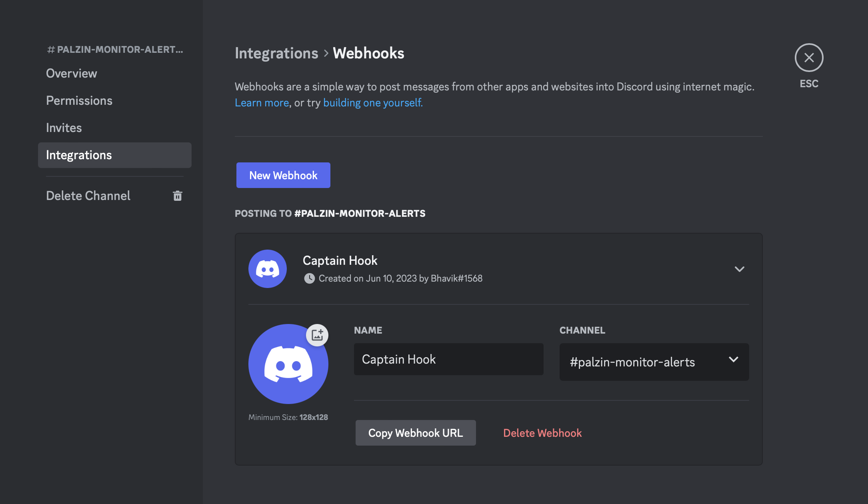Select the Integrations sidebar item

(114, 155)
